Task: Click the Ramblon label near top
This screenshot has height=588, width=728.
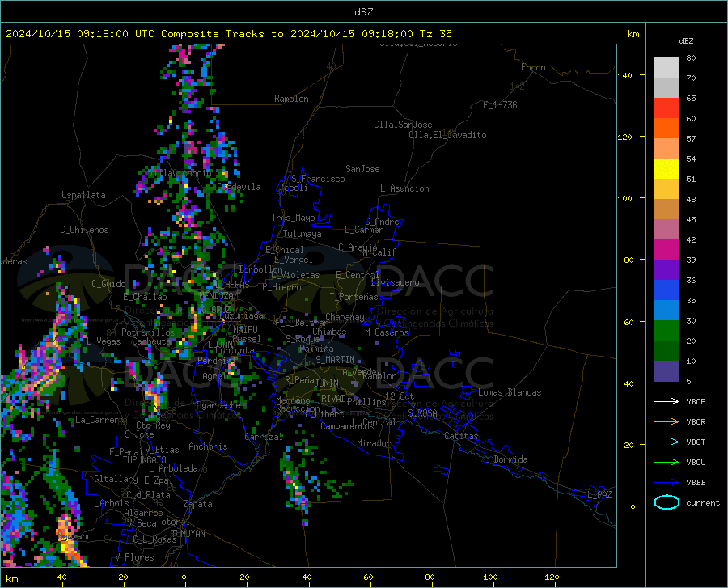Action: [291, 99]
